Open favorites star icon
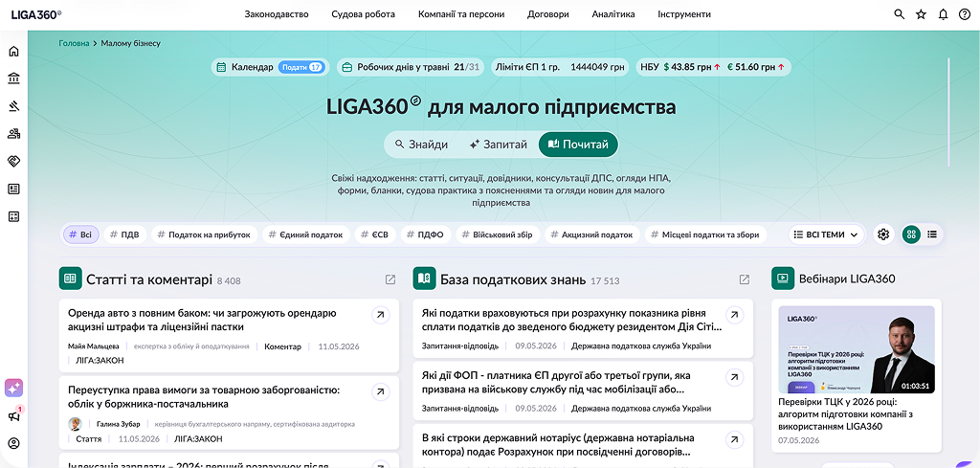This screenshot has width=980, height=468. tap(922, 14)
